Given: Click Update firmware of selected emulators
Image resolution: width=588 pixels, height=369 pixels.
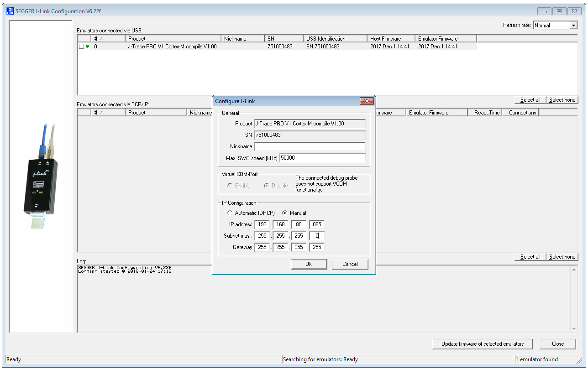Looking at the screenshot, I should (482, 344).
